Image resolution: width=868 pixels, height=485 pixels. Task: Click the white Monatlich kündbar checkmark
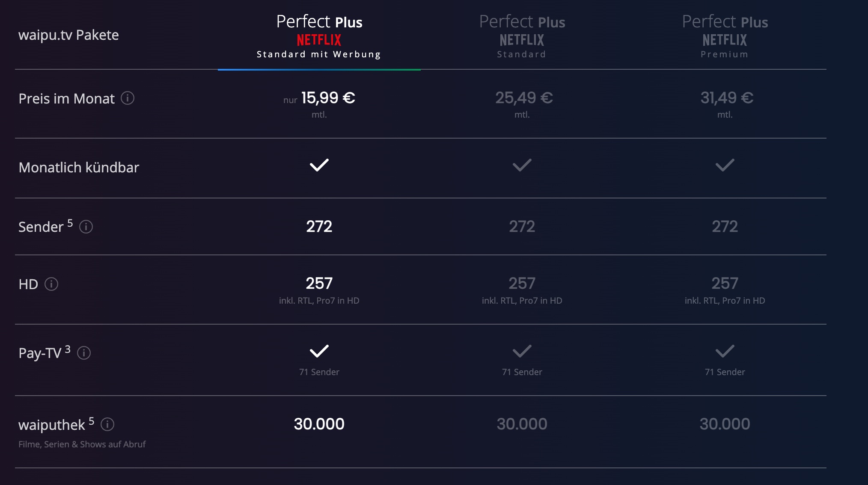click(319, 165)
